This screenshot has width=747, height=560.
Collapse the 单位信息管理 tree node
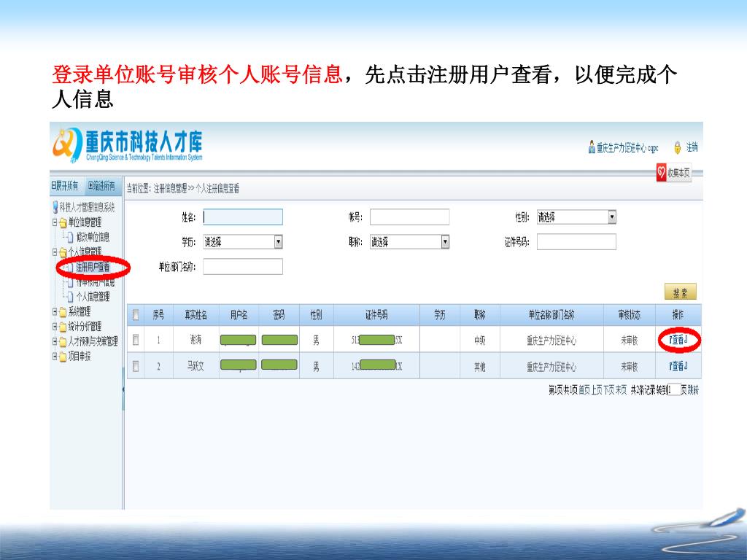[x=55, y=222]
